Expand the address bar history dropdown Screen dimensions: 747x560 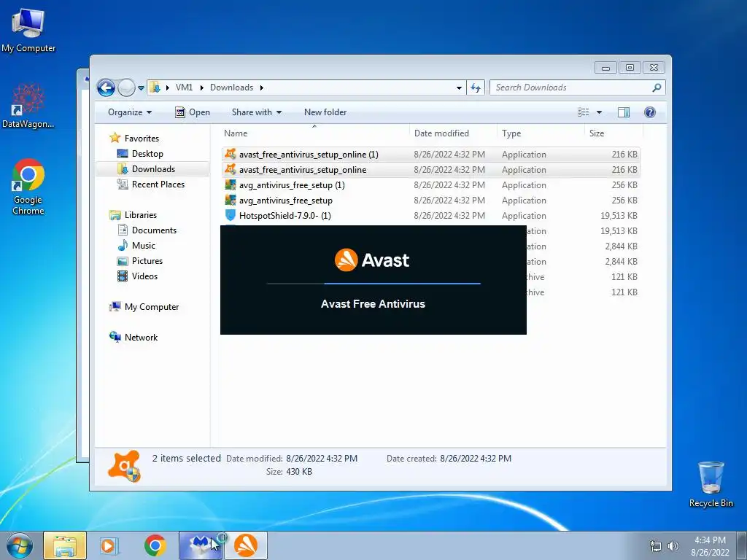click(x=459, y=87)
